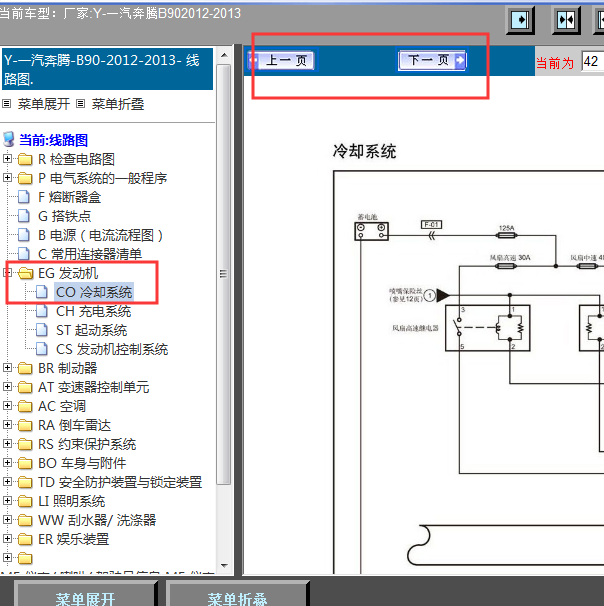Click the page icon of C 常用连接器清单

[x=24, y=254]
